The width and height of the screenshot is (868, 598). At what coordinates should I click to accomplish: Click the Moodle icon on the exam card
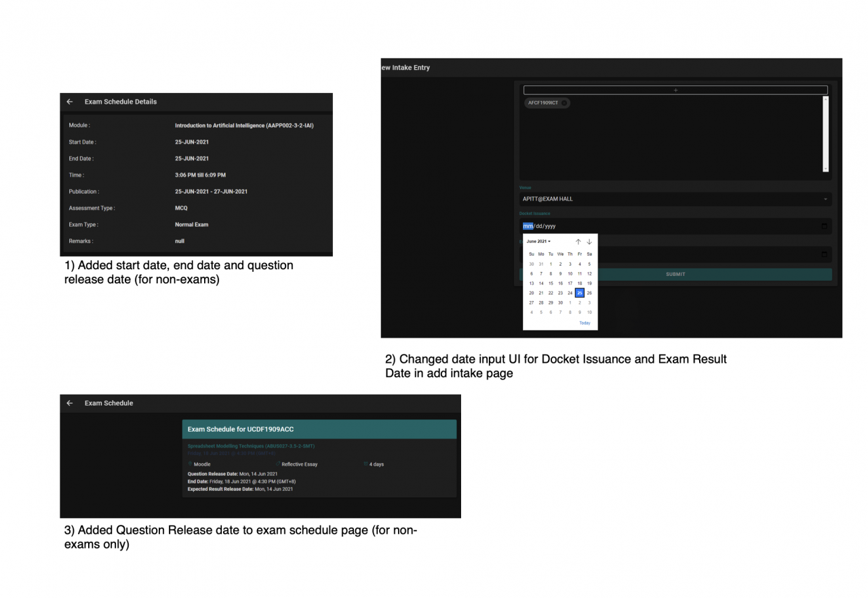pos(191,464)
